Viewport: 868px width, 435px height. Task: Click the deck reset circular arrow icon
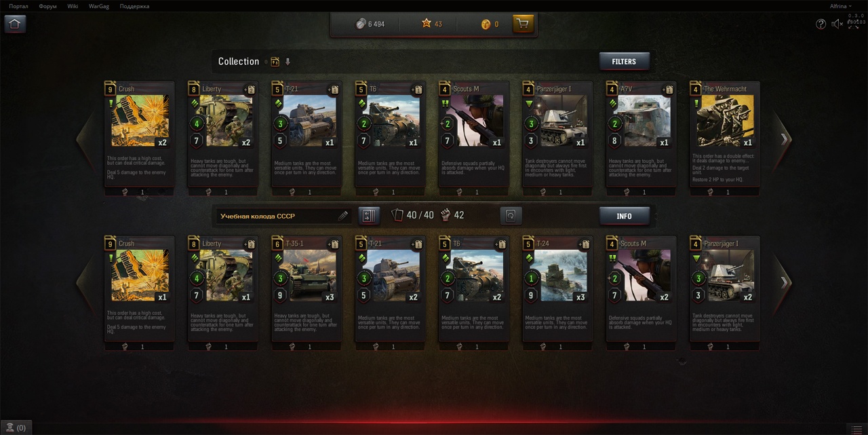[511, 216]
